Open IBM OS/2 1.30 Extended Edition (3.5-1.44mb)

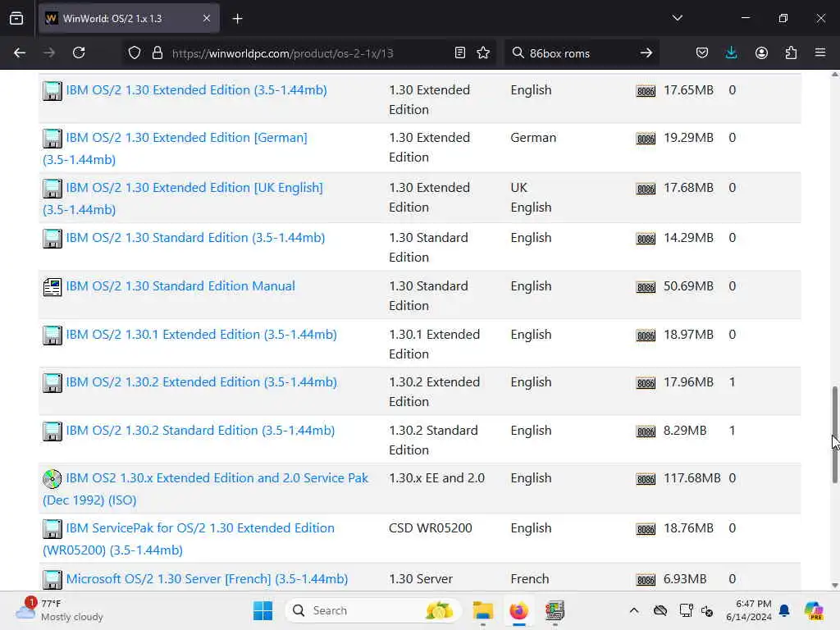pyautogui.click(x=196, y=90)
